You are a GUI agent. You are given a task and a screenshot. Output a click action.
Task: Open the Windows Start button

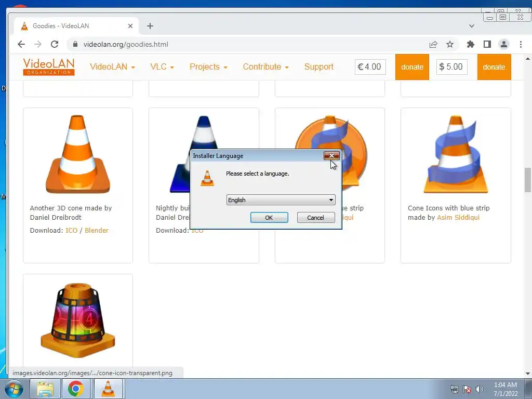pyautogui.click(x=14, y=389)
